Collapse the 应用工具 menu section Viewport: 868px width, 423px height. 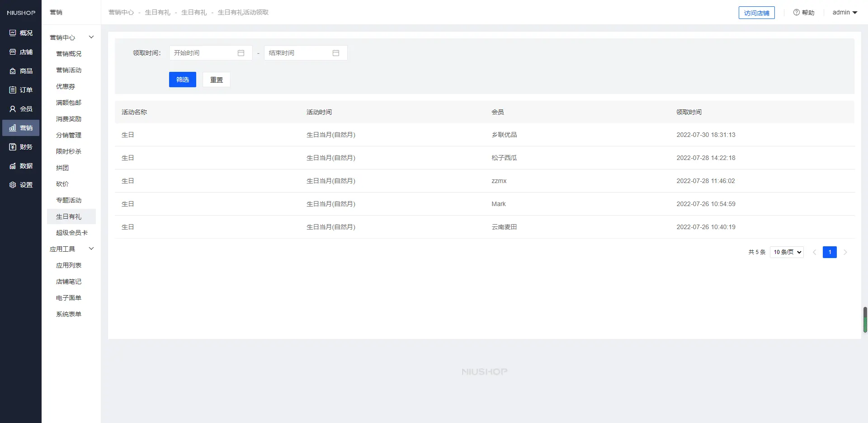click(91, 249)
